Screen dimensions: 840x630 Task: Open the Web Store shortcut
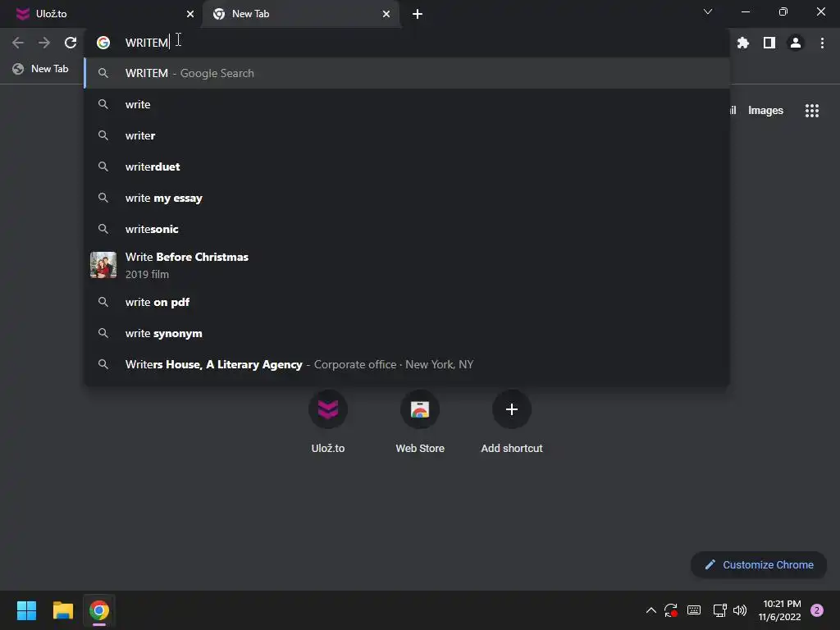[x=420, y=422]
